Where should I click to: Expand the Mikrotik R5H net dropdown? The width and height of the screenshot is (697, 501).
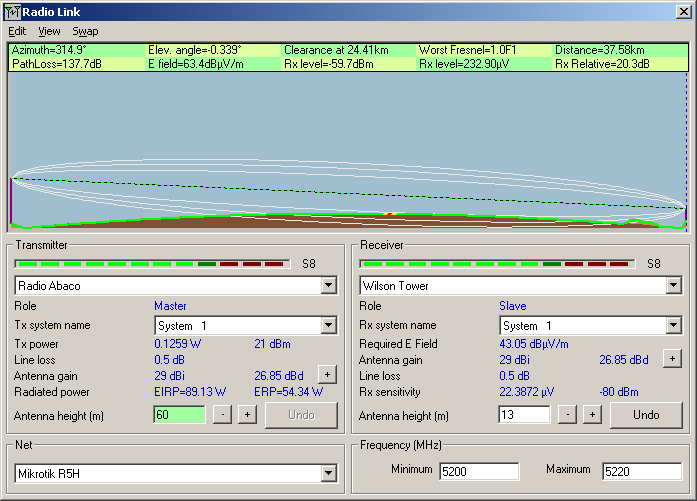tap(328, 472)
